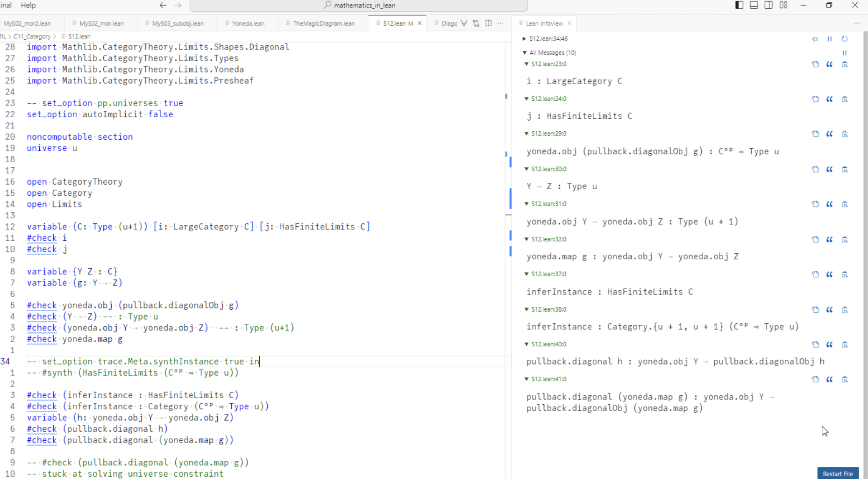Click the open changes compare icon
868x479 pixels.
[476, 23]
